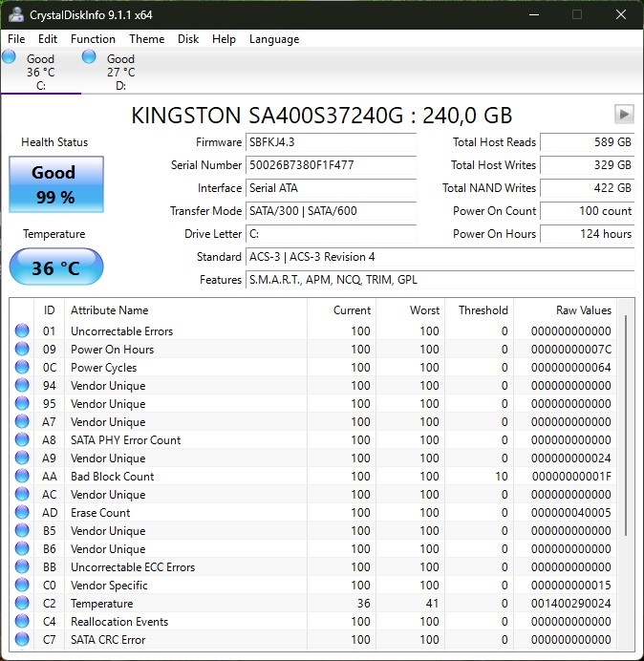Click the Standard field ACS-3
The height and width of the screenshot is (661, 644).
(440, 257)
